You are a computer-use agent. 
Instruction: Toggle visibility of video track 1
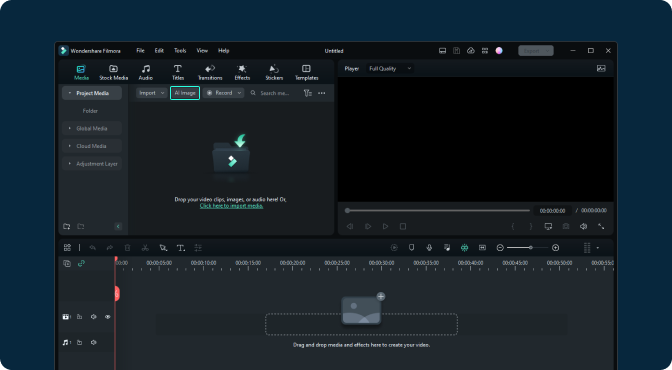pos(108,317)
